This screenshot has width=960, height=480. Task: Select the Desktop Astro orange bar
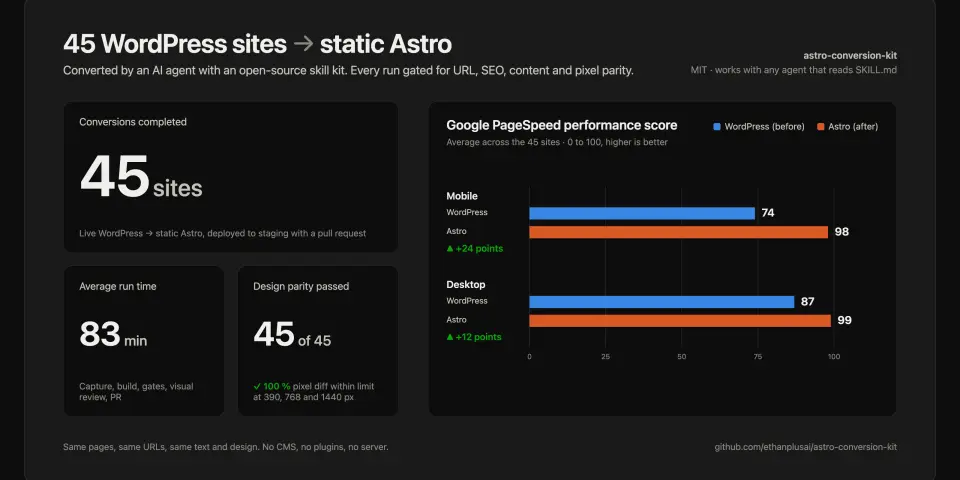click(680, 321)
